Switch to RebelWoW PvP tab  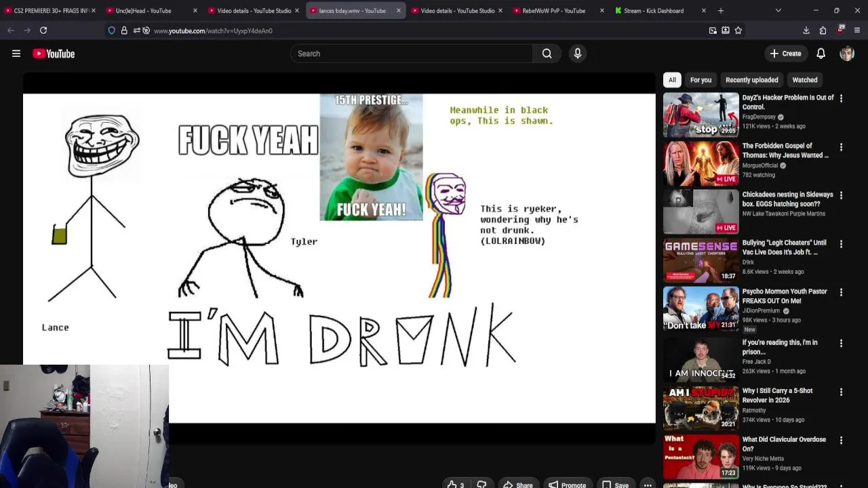[x=559, y=11]
